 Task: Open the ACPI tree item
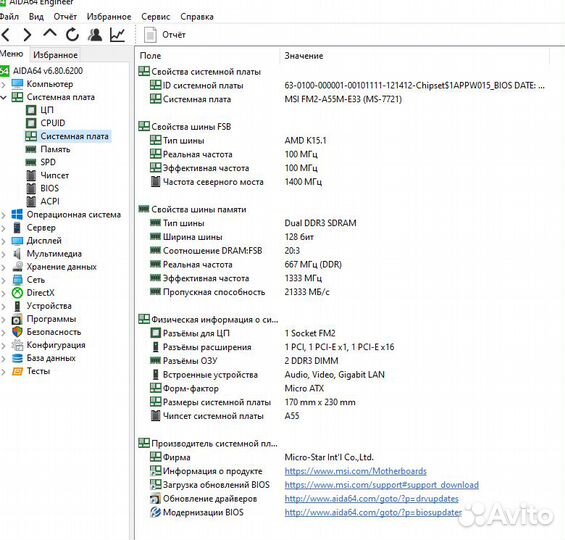click(x=50, y=201)
